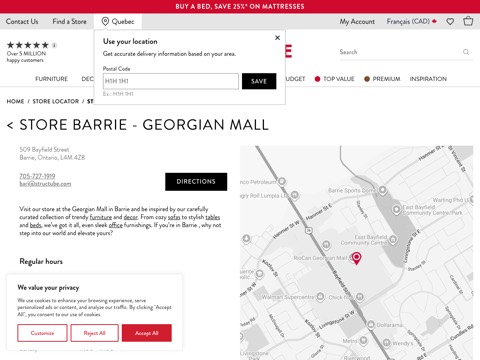The width and height of the screenshot is (480, 360).
Task: Click the back arrow before Store Barrie
Action: (10, 126)
